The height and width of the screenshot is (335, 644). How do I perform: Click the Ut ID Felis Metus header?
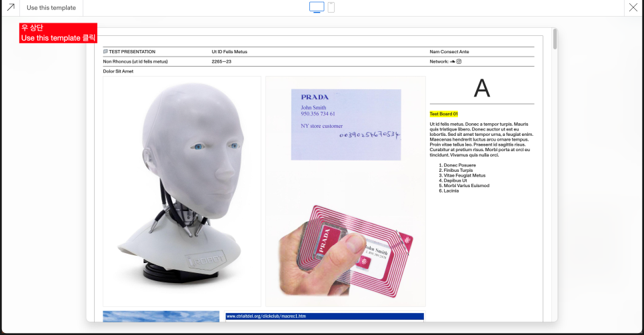click(229, 52)
